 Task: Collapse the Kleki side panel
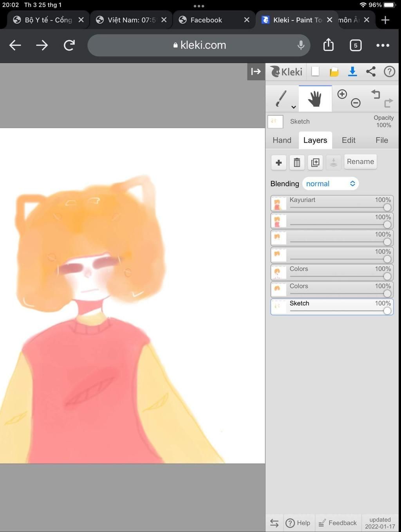[256, 72]
